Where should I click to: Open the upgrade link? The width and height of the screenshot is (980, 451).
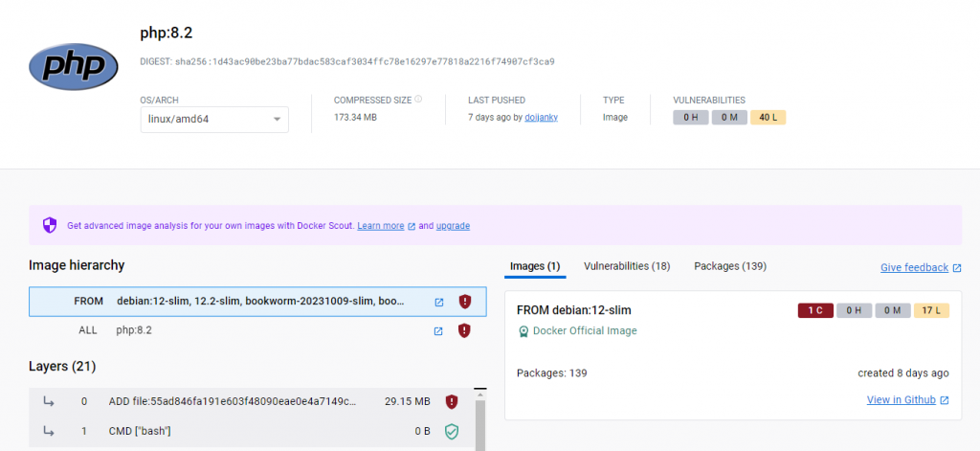pyautogui.click(x=453, y=226)
